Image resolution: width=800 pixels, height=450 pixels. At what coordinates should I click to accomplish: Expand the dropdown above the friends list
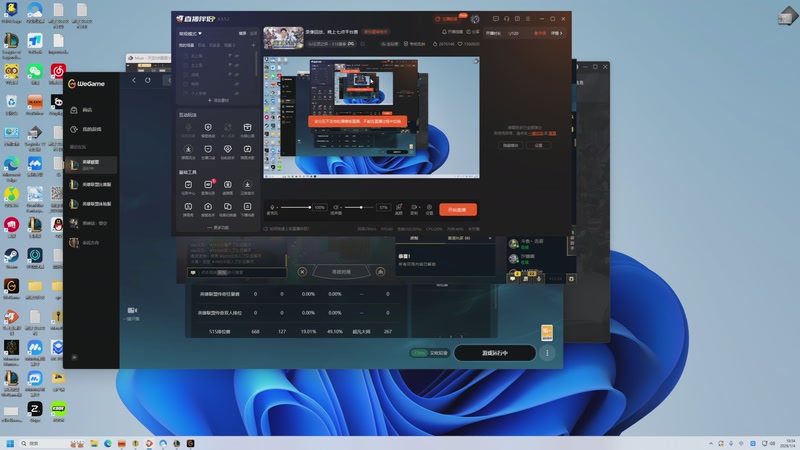pyautogui.click(x=490, y=238)
